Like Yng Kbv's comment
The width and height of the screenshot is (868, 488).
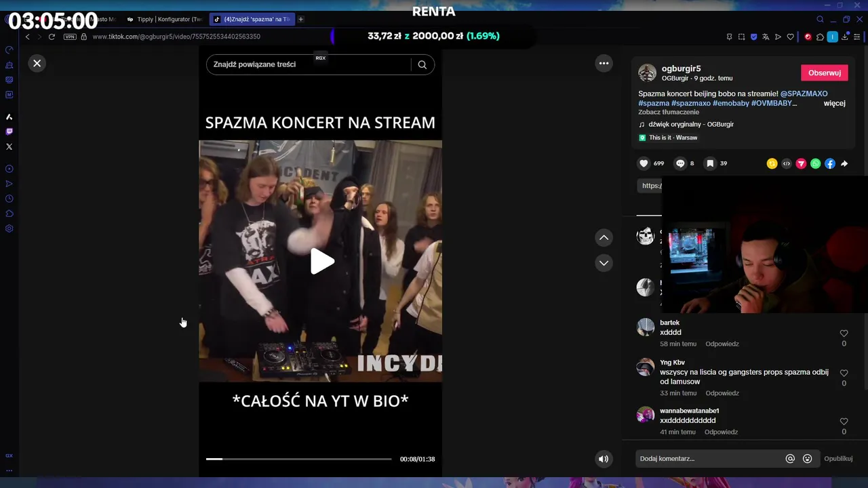(844, 373)
